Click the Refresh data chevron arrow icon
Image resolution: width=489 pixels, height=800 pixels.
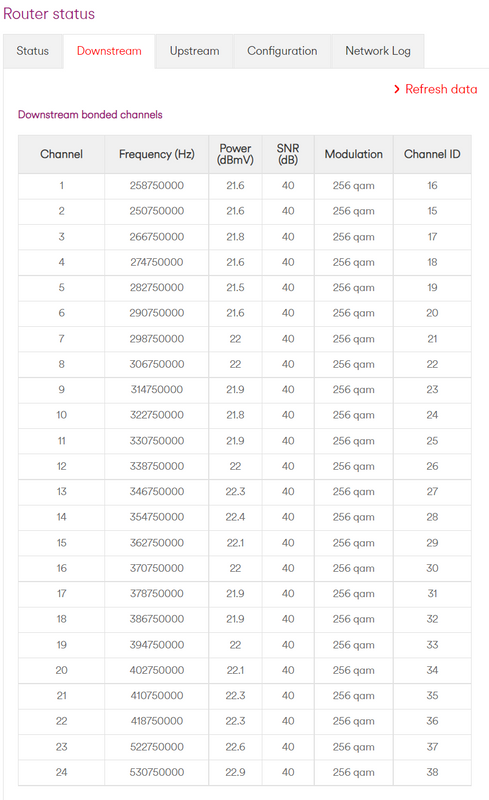point(397,89)
